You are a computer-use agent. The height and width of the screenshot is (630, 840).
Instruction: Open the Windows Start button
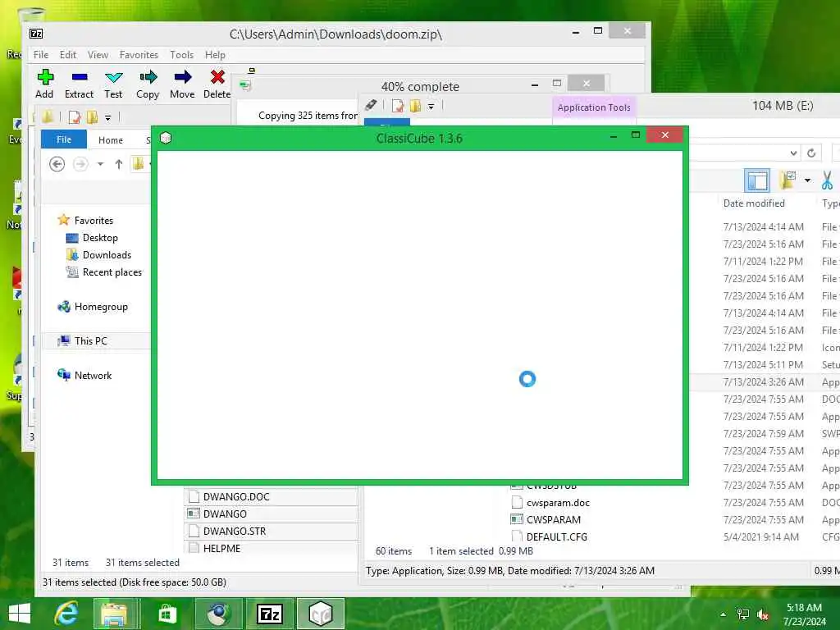pos(20,614)
